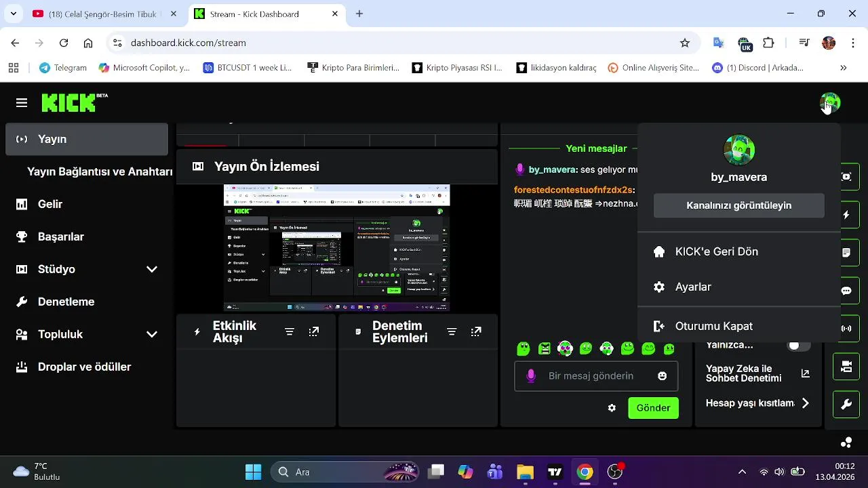The width and height of the screenshot is (868, 488).
Task: Open Chrome extensions puzzle icon
Action: tap(768, 43)
